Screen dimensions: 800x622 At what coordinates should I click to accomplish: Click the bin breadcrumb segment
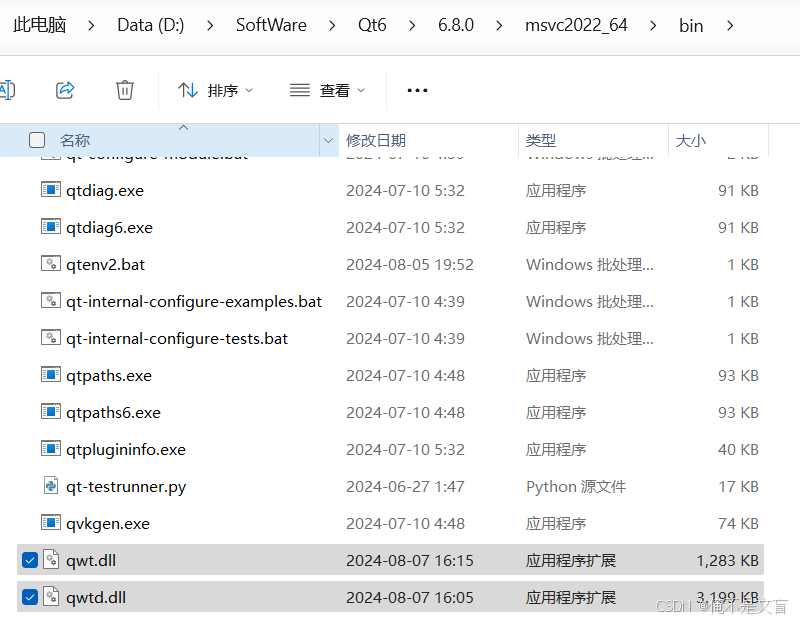691,26
